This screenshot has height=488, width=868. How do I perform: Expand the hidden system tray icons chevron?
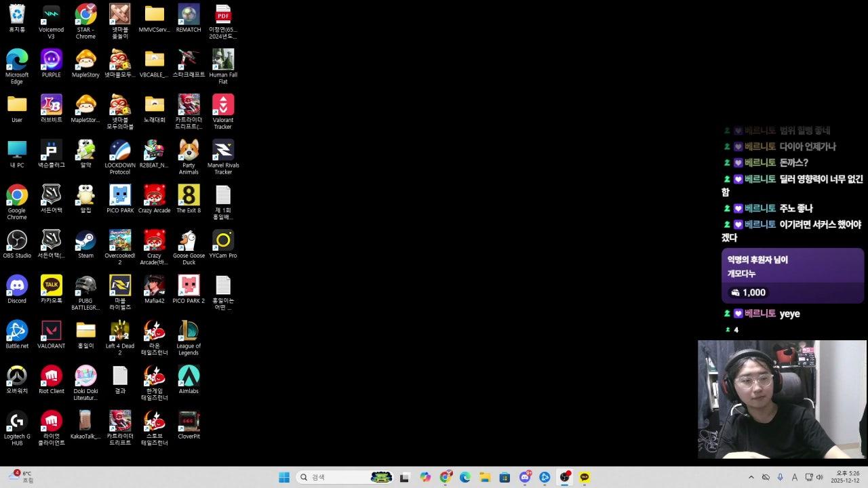pos(751,477)
